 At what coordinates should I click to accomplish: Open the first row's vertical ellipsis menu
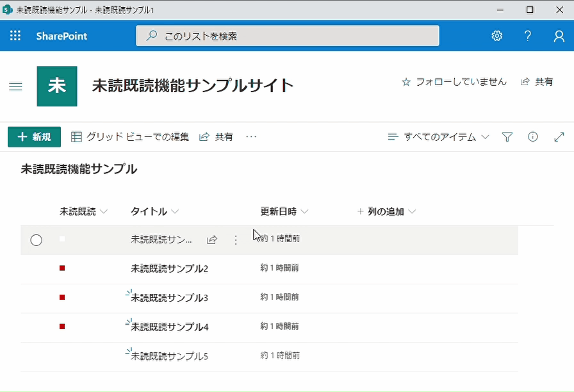[x=236, y=240]
